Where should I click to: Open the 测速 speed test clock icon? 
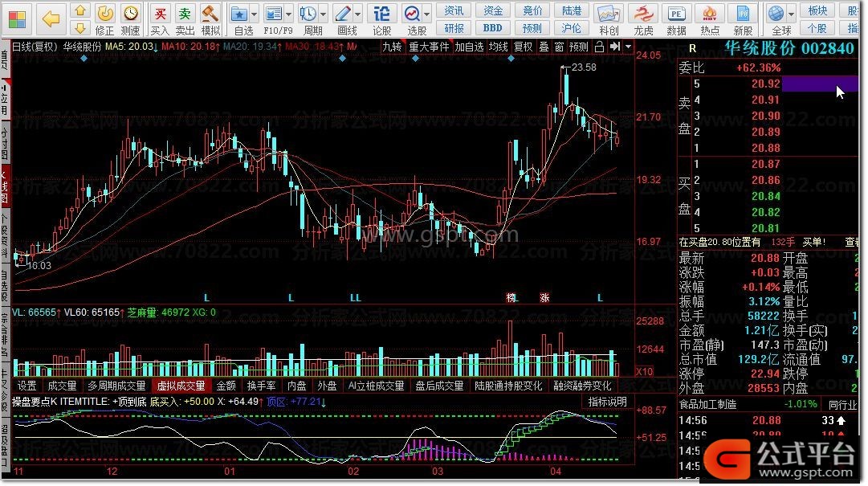(x=131, y=14)
